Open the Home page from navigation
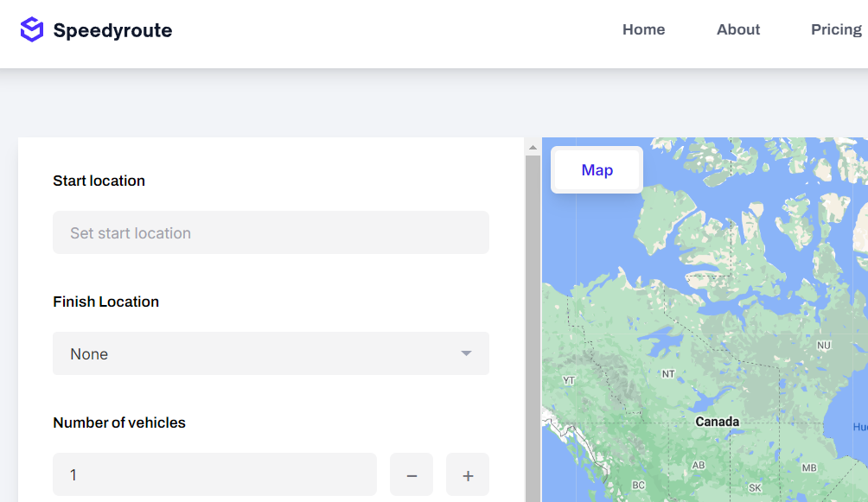 point(643,29)
